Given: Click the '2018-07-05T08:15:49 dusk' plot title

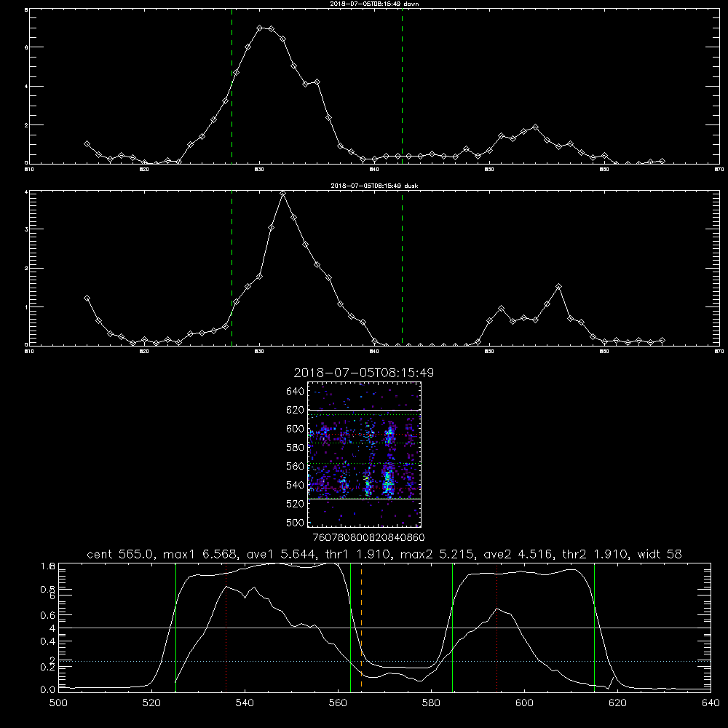Looking at the screenshot, I should [374, 186].
